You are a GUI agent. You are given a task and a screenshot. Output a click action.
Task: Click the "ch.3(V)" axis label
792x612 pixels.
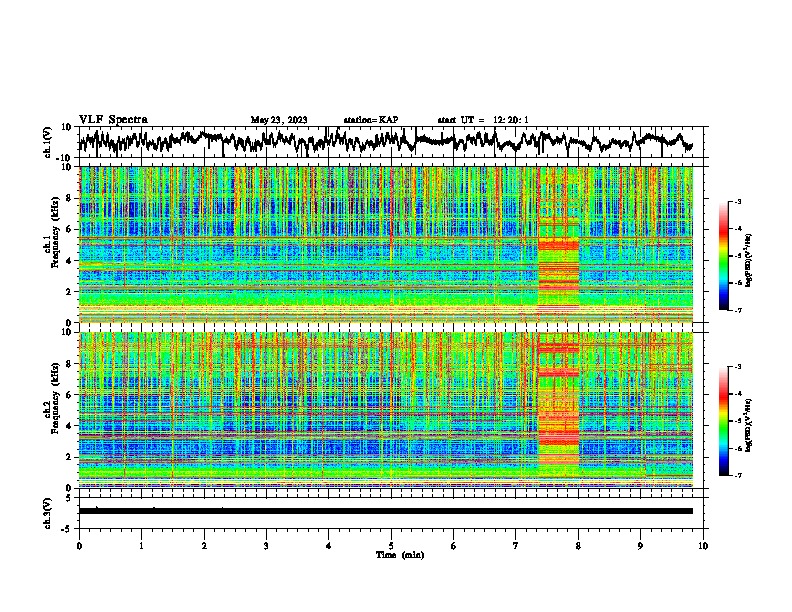[x=47, y=513]
